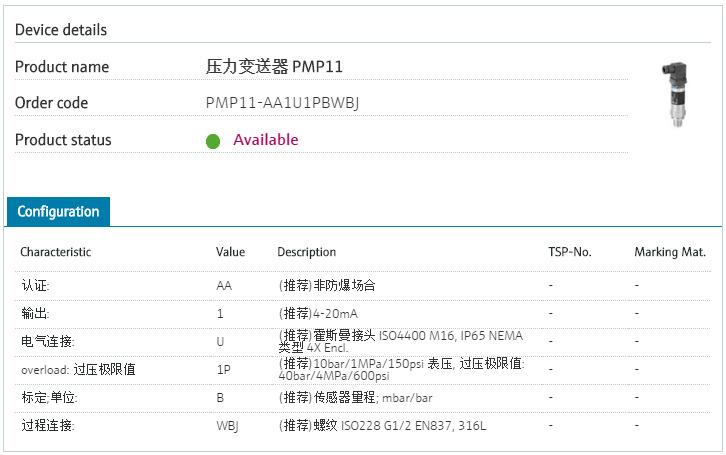Screen dimensions: 726x455
Task: Click the Value column header
Action: point(230,252)
